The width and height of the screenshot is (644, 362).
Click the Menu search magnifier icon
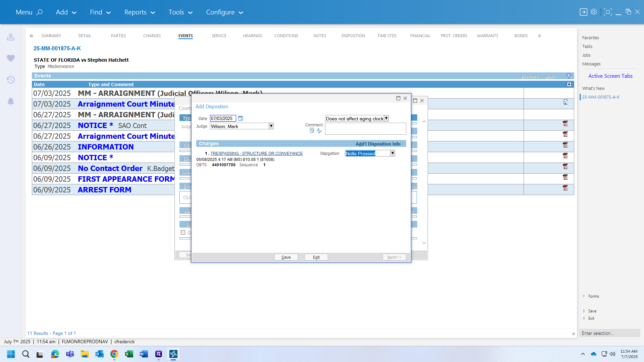pos(40,12)
